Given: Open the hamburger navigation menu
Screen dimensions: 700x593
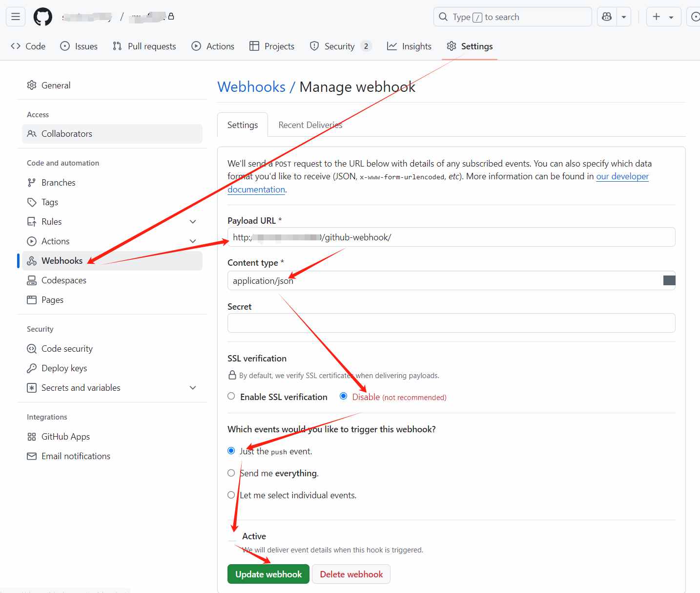Looking at the screenshot, I should click(x=16, y=17).
